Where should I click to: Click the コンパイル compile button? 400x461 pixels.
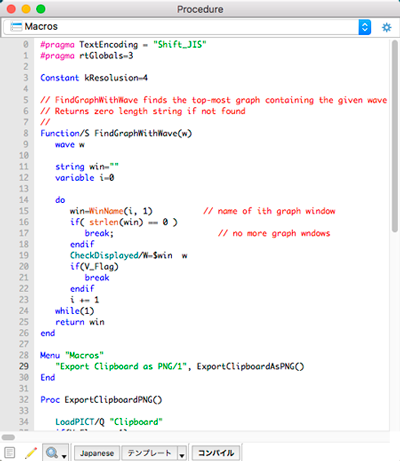point(216,453)
